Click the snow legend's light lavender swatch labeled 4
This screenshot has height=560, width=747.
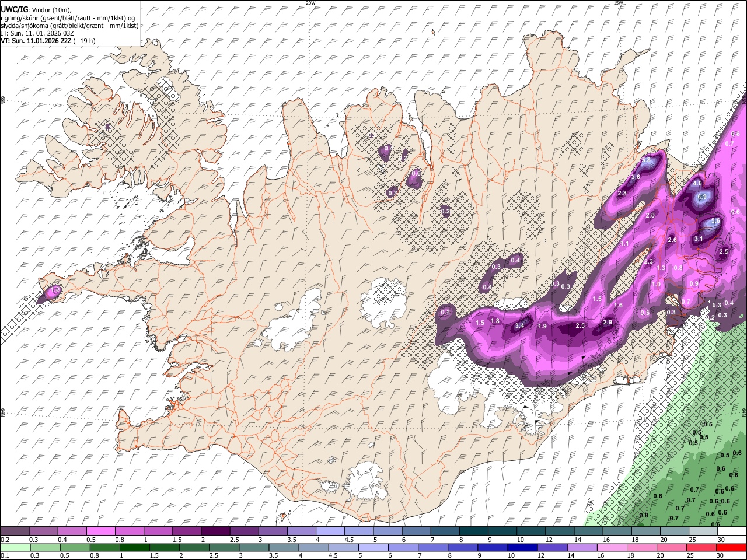pyautogui.click(x=330, y=531)
